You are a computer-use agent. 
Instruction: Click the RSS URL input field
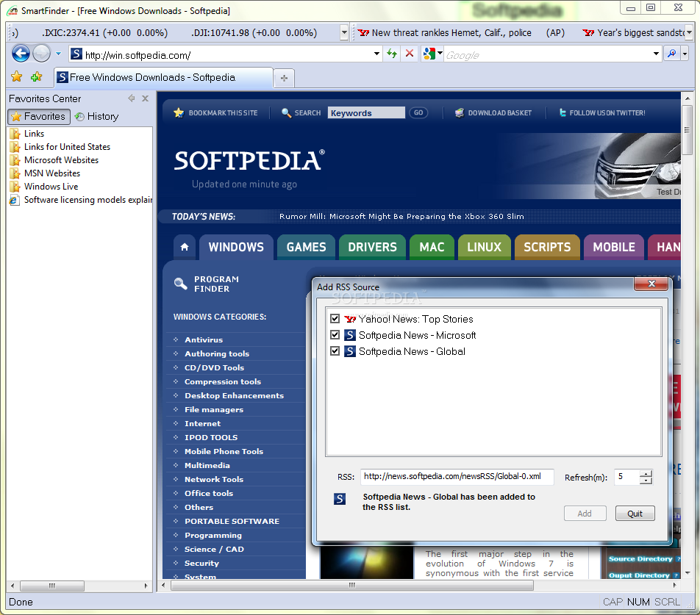tap(457, 477)
